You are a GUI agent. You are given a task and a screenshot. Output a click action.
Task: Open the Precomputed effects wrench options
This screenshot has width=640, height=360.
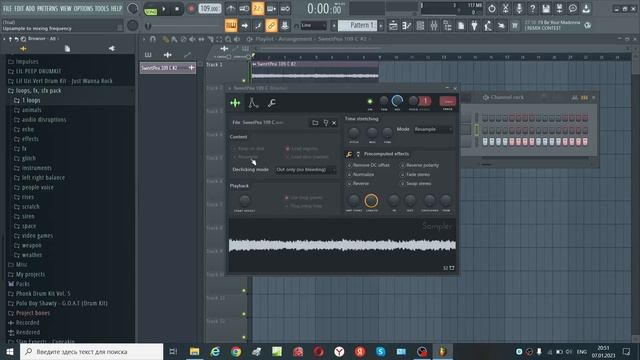click(x=349, y=154)
